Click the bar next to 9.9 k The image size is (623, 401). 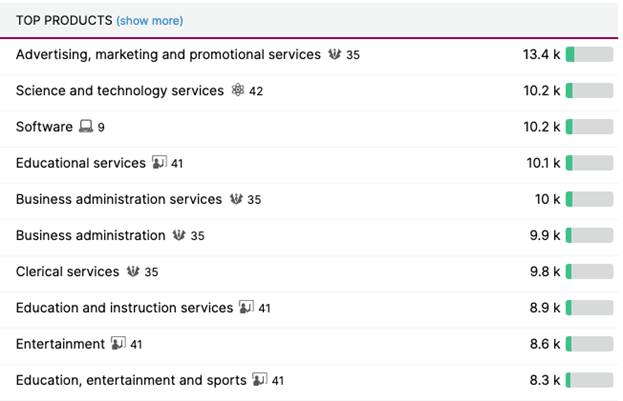tap(589, 236)
